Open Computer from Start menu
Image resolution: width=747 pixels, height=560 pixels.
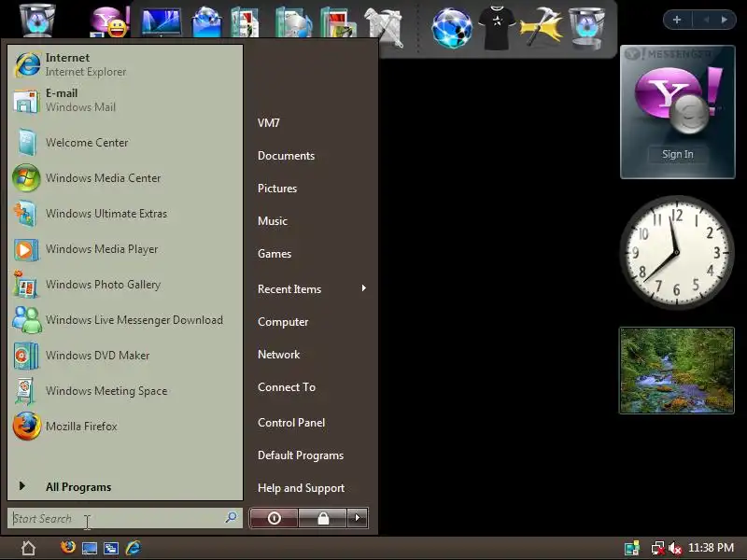(x=283, y=322)
